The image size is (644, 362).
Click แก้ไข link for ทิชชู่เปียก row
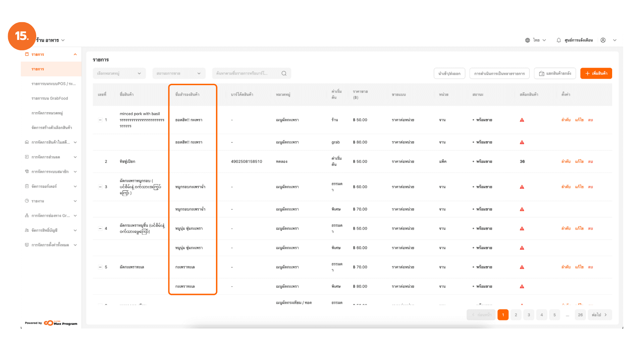tap(579, 162)
